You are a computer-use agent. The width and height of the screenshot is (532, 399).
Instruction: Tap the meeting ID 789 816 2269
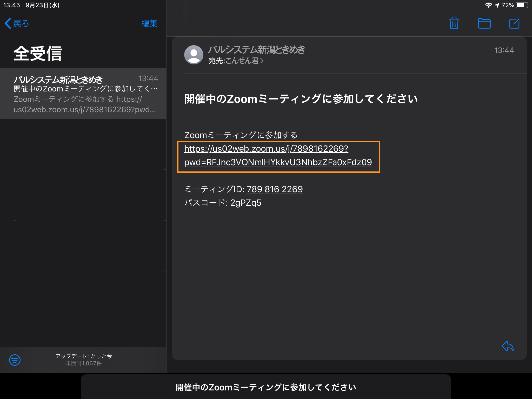coord(275,189)
